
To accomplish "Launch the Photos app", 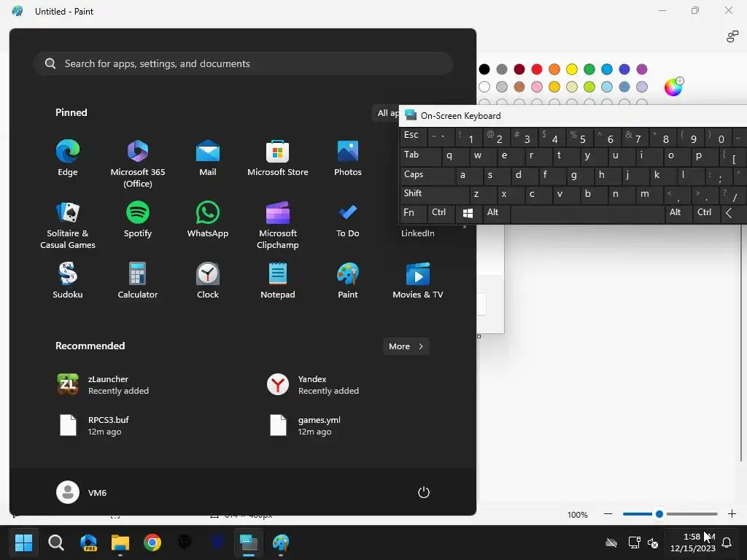I will (348, 158).
